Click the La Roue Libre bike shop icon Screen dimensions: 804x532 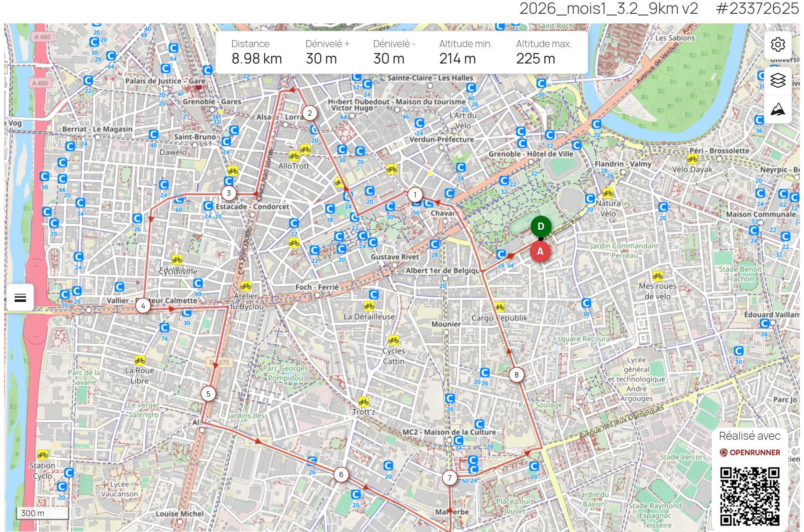[139, 360]
